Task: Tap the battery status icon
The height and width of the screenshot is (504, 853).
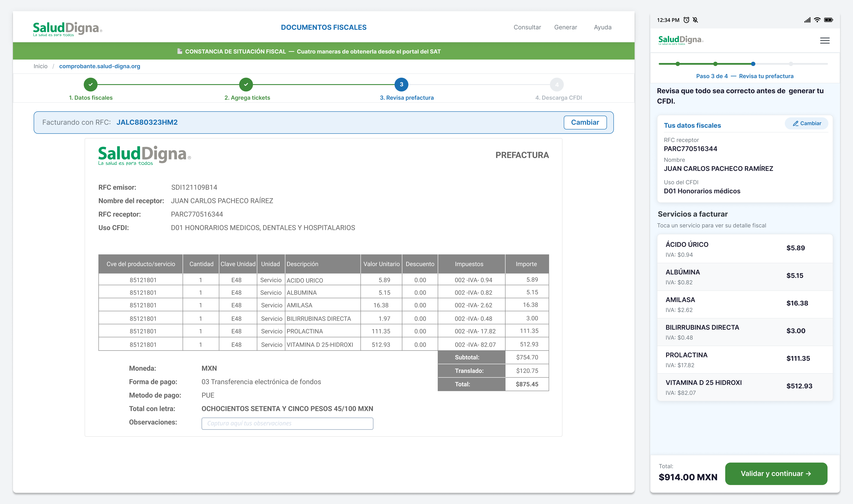Action: click(x=829, y=20)
